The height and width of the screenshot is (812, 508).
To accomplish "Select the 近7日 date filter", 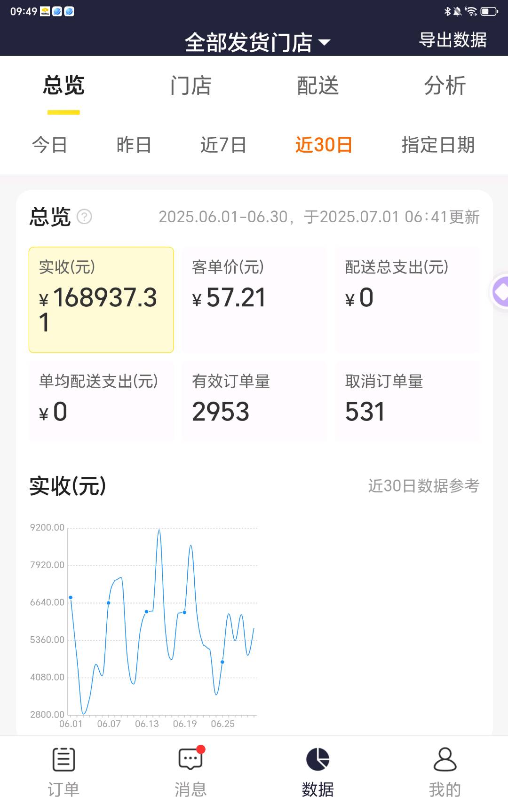I will click(223, 145).
